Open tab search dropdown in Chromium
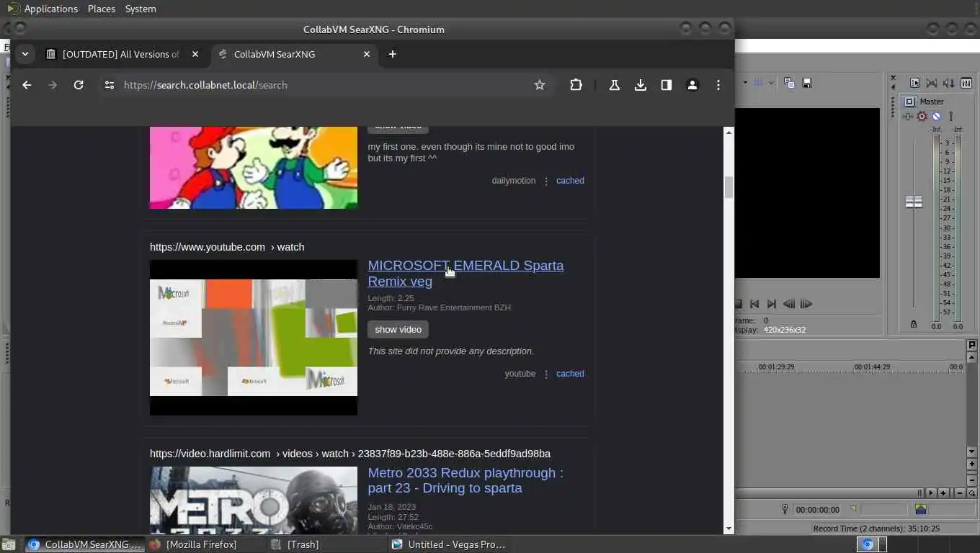The width and height of the screenshot is (980, 553). [24, 54]
